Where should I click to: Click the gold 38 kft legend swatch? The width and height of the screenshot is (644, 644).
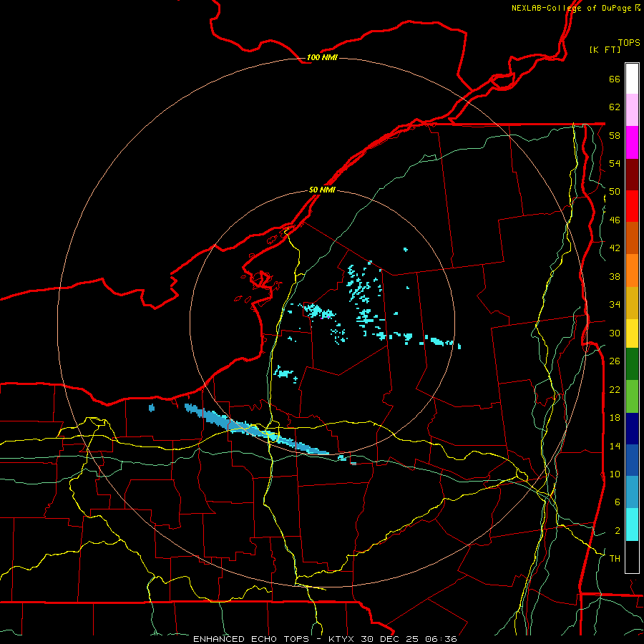pyautogui.click(x=632, y=303)
